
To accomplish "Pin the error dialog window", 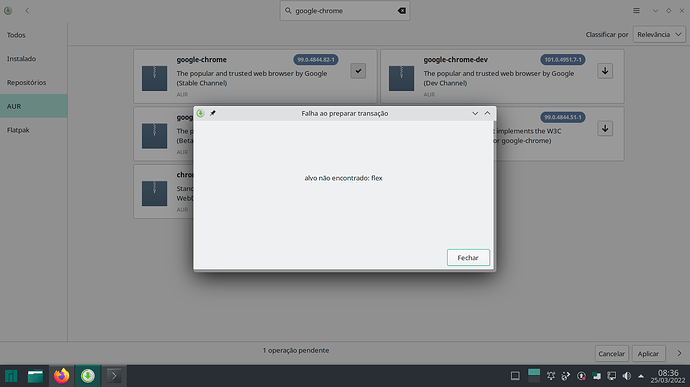I will 213,114.
